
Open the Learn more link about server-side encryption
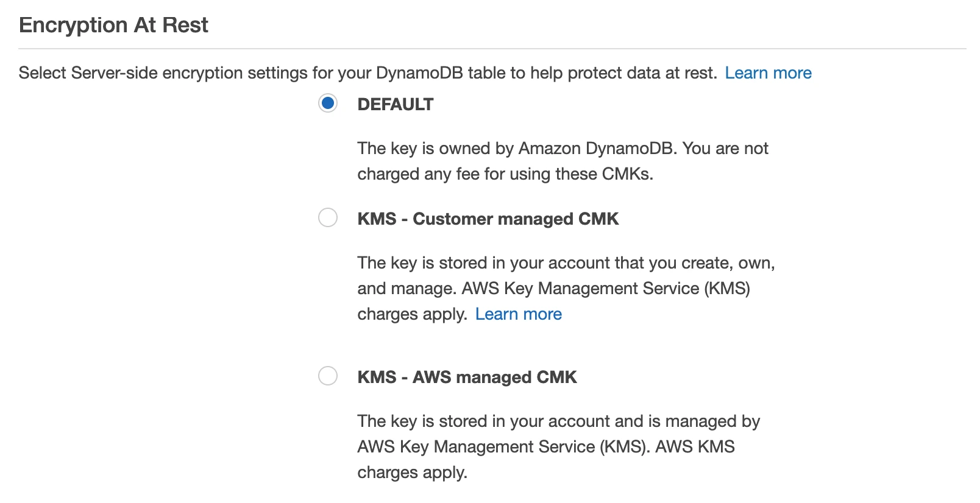pyautogui.click(x=768, y=73)
